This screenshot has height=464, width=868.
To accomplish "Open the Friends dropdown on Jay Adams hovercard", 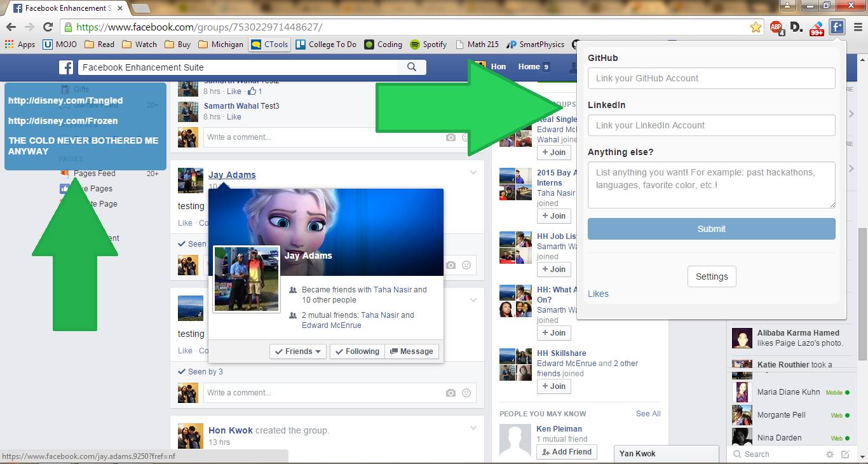I will [x=298, y=351].
